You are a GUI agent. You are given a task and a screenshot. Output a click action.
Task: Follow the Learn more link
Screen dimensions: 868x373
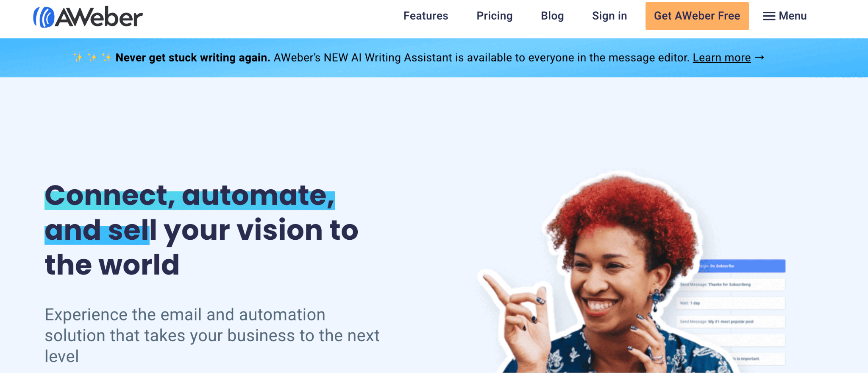pos(721,57)
